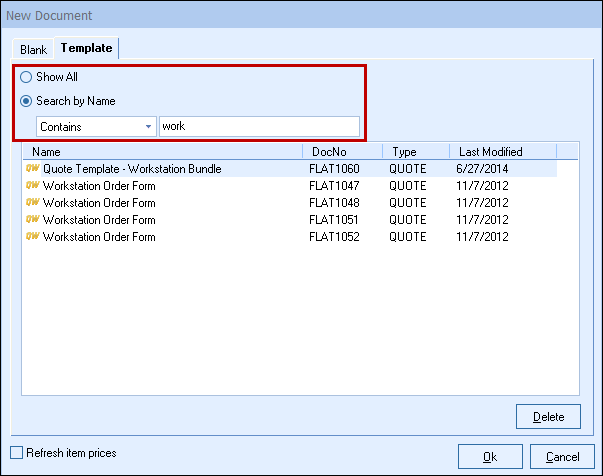Select the Search by Name radio button

pos(27,101)
